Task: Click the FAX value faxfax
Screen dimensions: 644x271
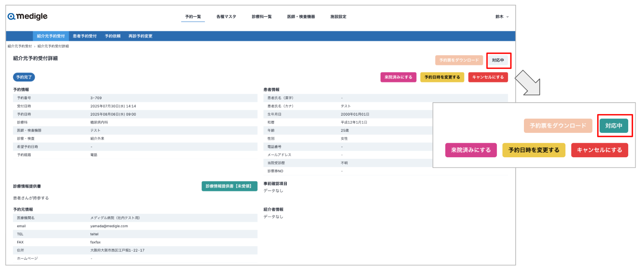Action: (95, 242)
